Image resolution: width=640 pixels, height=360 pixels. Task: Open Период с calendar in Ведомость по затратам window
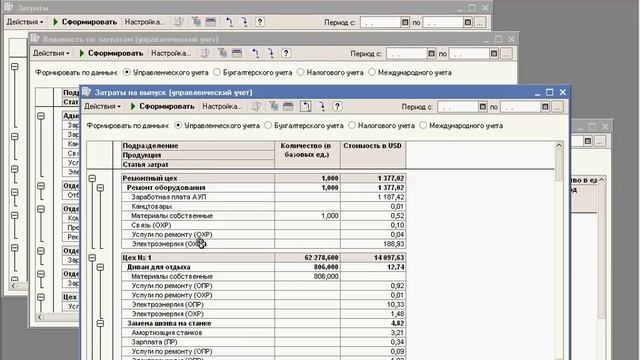[431, 53]
